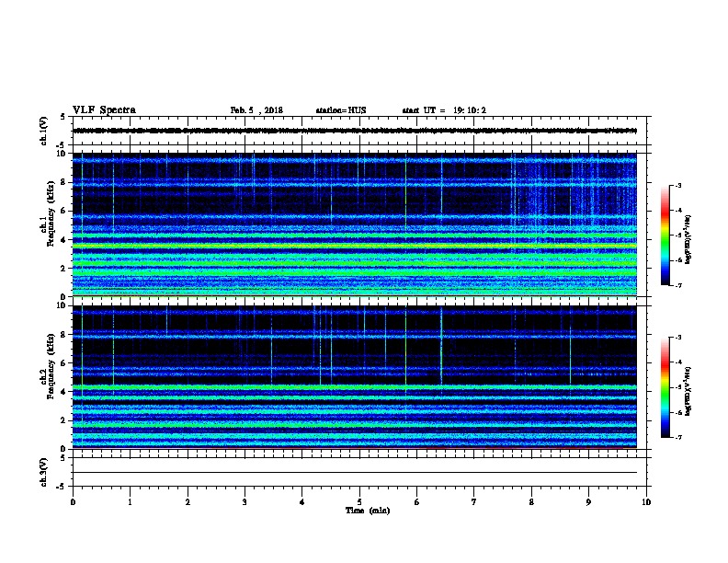728x563 pixels.
Task: Click the "ch.3(V)" axis label
Action: (44, 472)
